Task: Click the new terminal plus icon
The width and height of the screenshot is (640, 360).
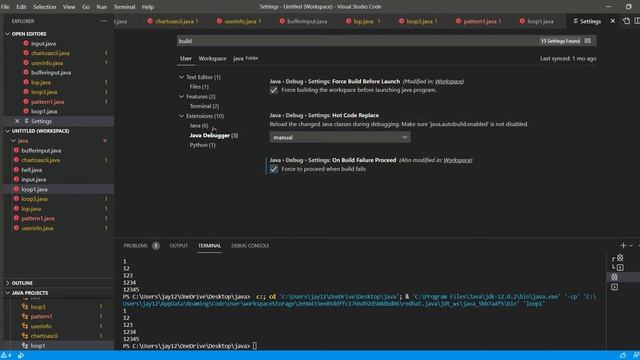Action: click(623, 245)
